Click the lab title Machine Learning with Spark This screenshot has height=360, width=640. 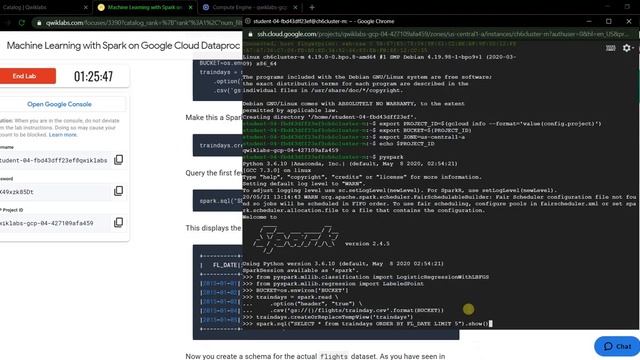[123, 45]
